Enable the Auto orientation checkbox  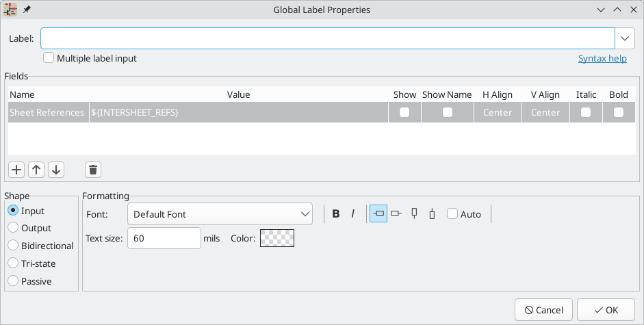pyautogui.click(x=452, y=214)
